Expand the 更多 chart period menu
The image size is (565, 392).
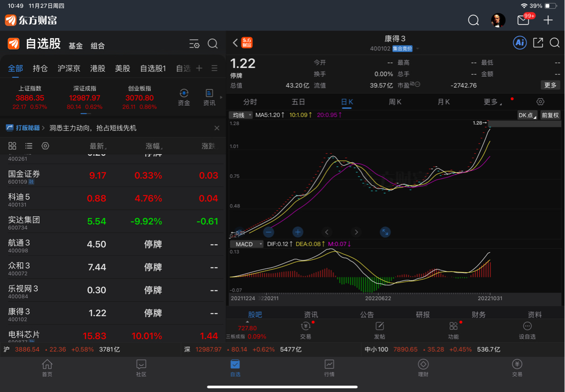pyautogui.click(x=492, y=102)
